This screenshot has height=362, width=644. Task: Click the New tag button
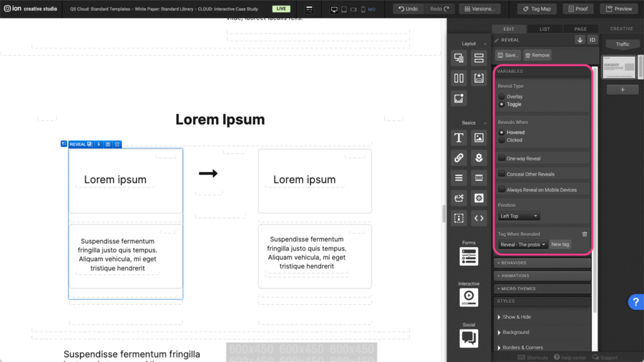(560, 244)
